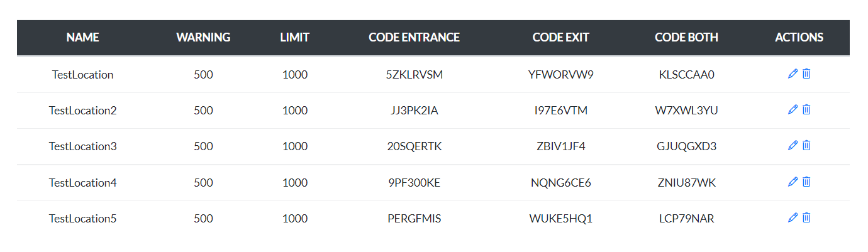Click the exit code WUKE5HQ1
This screenshot has height=252, width=868.
pos(560,219)
